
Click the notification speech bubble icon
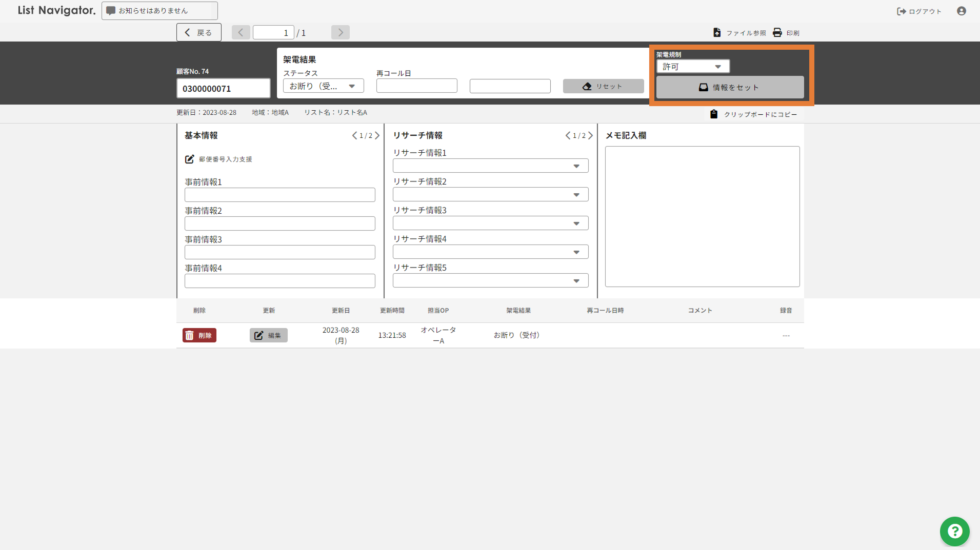click(111, 11)
